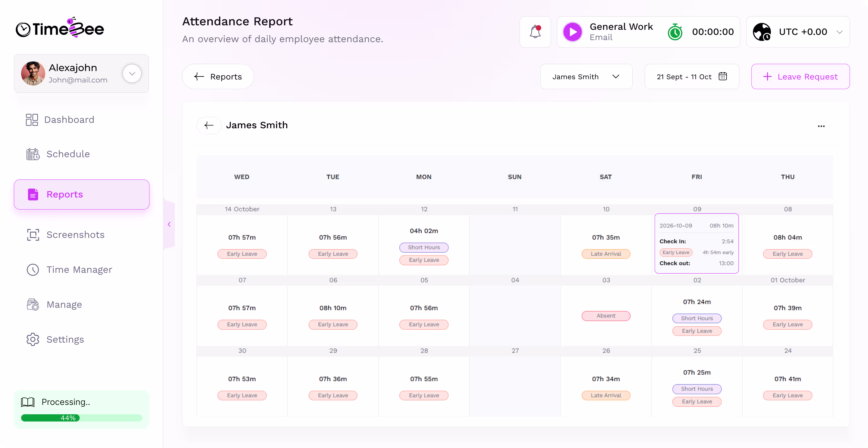Click the Short Hours tag on October 02
Screen dimensions: 868x448
click(x=697, y=319)
